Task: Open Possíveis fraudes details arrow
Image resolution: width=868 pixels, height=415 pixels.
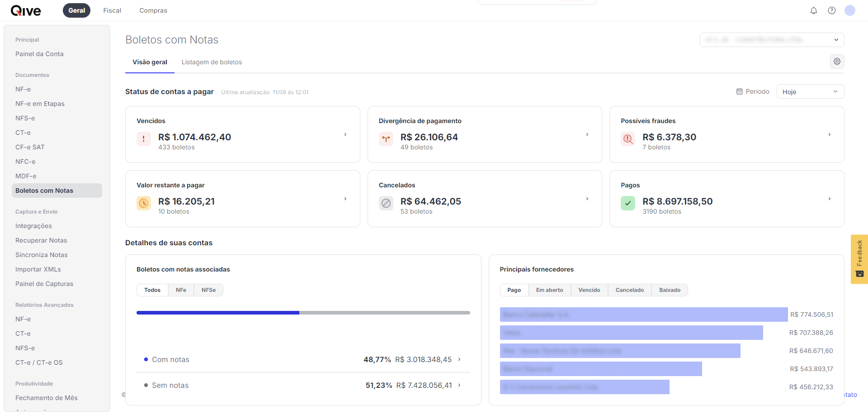Action: 830,134
